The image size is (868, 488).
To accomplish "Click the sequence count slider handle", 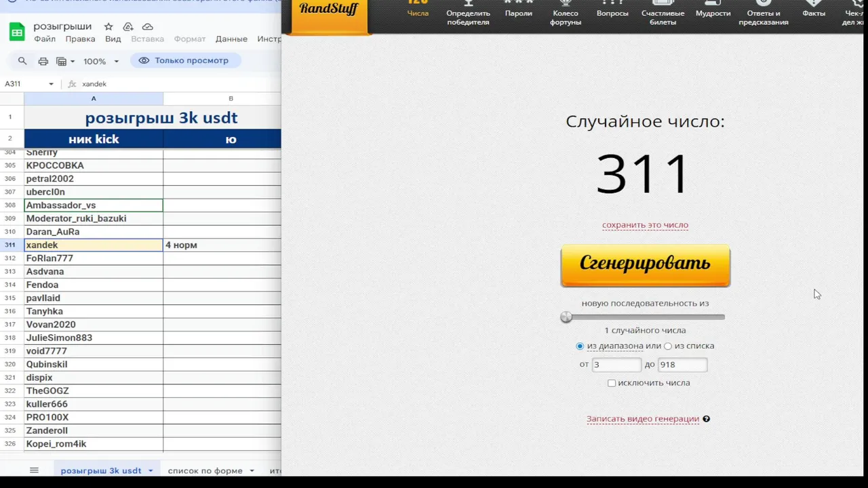I will [566, 317].
